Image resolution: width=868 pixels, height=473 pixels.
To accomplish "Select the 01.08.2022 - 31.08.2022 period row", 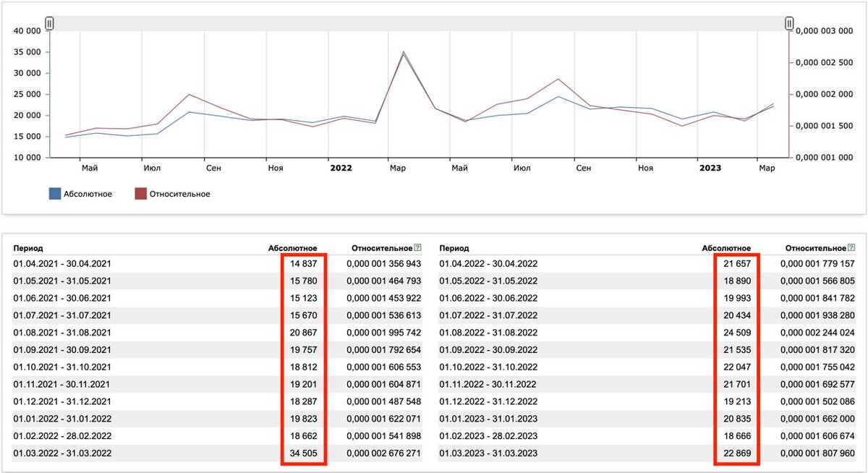I will pos(647,333).
